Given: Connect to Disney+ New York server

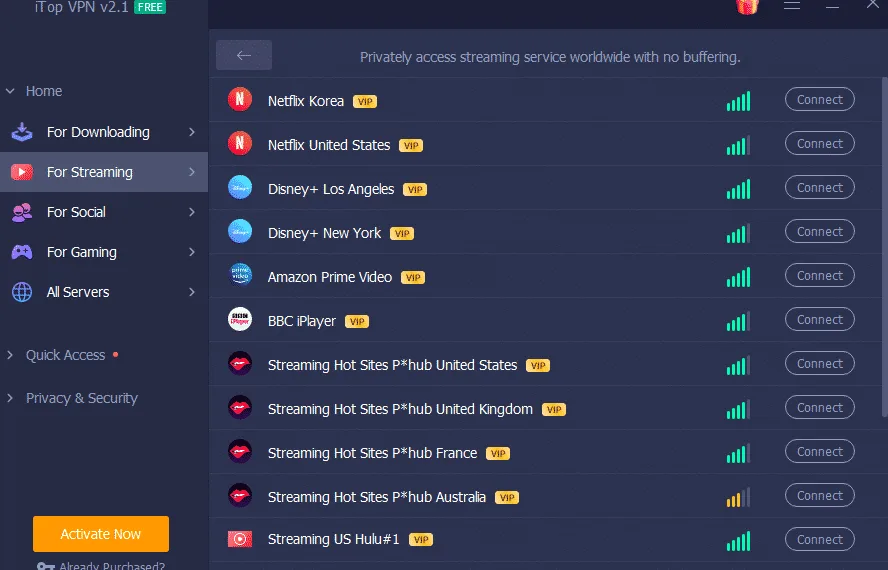Looking at the screenshot, I should click(820, 232).
